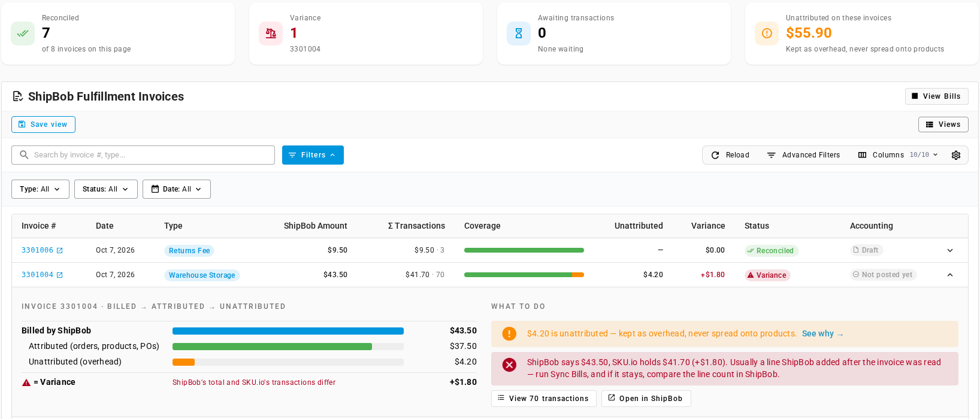The image size is (980, 419).
Task: Expand the invoice 3301006 row
Action: tap(950, 251)
